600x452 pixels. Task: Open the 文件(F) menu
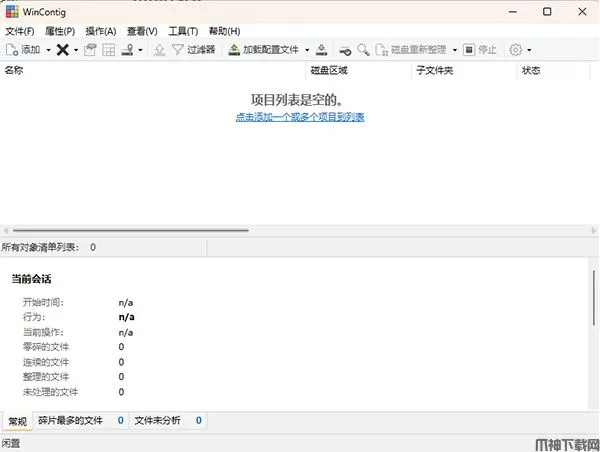[x=20, y=31]
